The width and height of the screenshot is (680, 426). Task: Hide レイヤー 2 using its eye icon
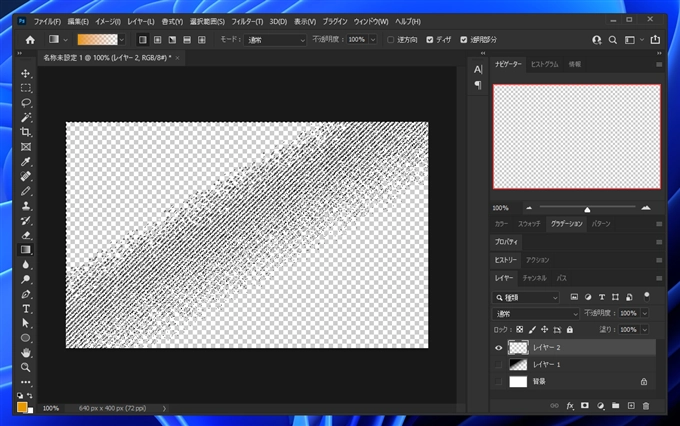[x=500, y=347]
